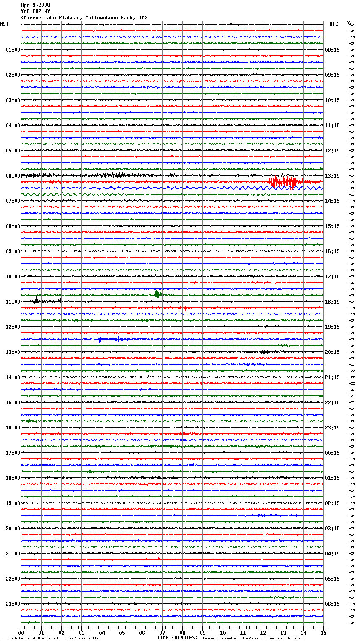Click the 08:00 MST time label
357x644 pixels.
(13, 226)
